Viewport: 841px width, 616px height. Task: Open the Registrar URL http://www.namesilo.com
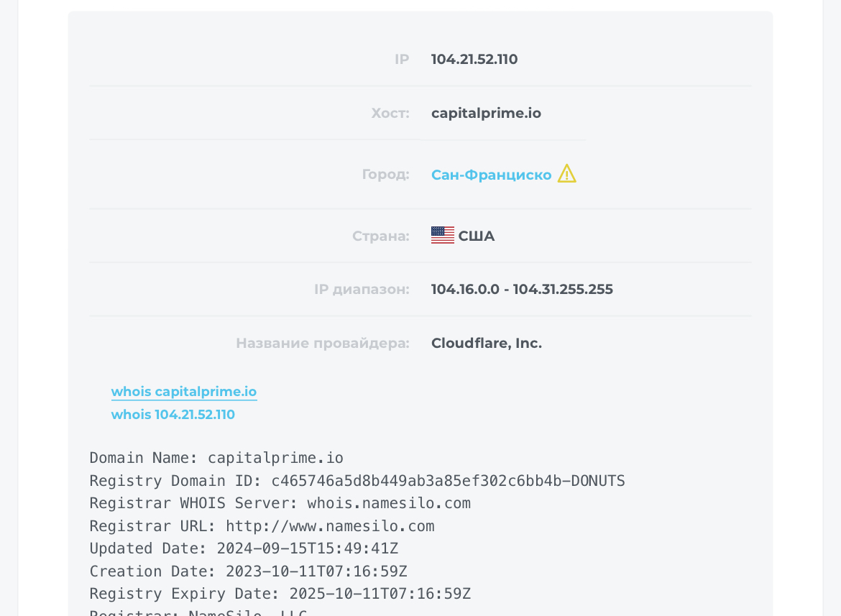pyautogui.click(x=329, y=525)
